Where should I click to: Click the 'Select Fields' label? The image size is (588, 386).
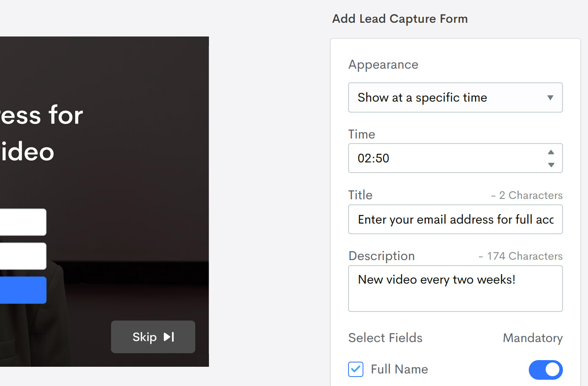[x=385, y=338]
